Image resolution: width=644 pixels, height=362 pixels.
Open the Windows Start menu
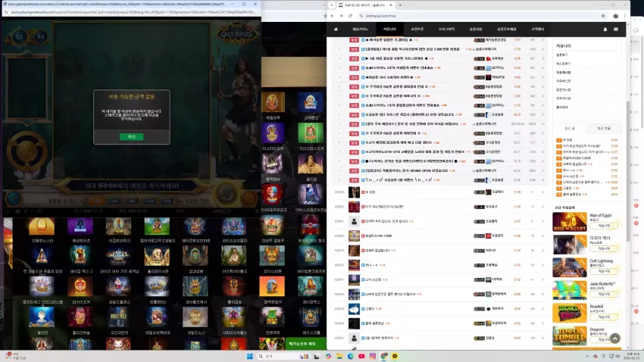click(249, 356)
